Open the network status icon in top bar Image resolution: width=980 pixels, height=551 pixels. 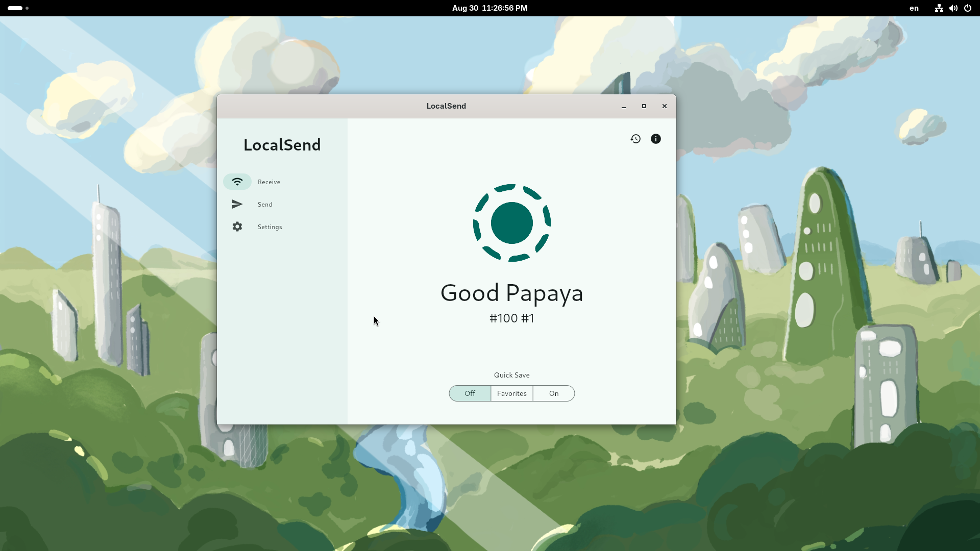(939, 8)
